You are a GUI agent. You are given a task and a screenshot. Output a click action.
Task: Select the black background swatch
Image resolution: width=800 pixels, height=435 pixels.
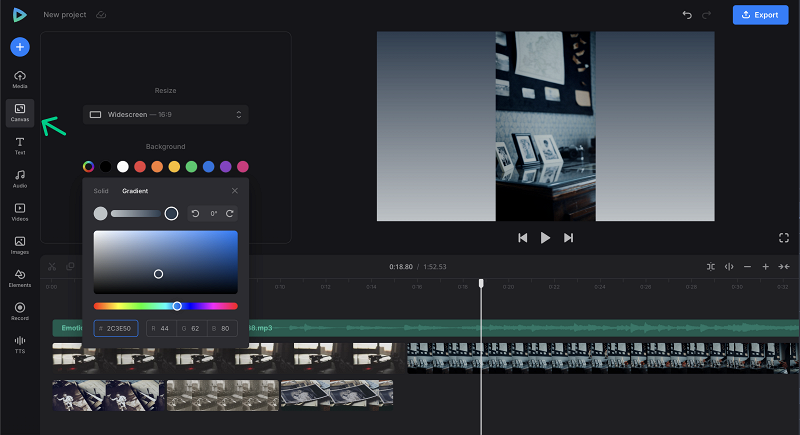tap(106, 167)
